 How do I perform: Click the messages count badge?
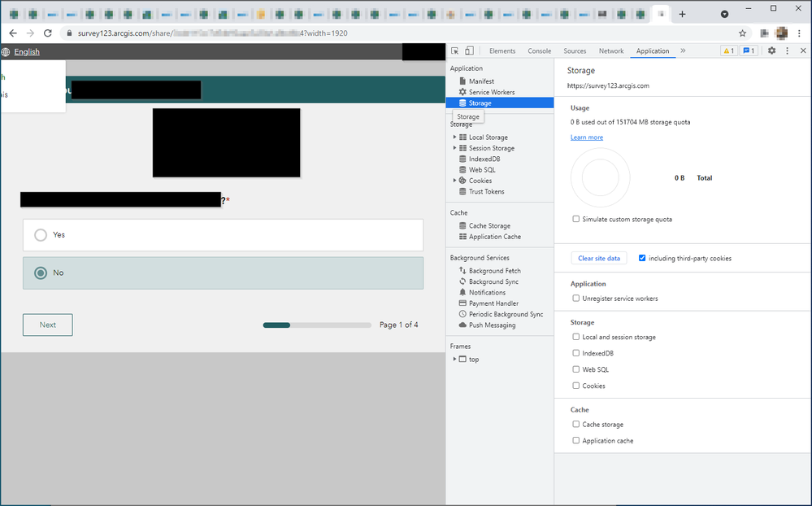tap(749, 50)
